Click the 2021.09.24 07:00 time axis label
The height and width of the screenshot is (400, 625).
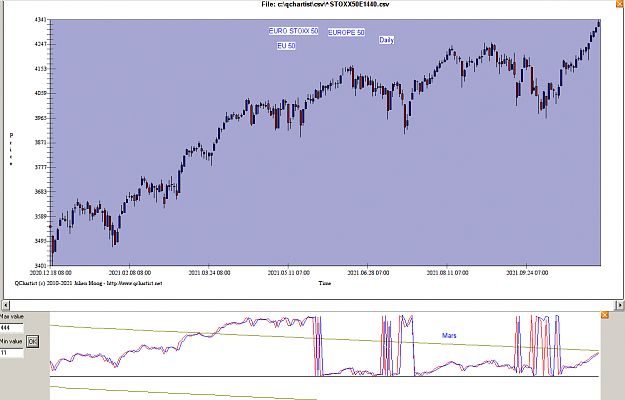pyautogui.click(x=527, y=273)
